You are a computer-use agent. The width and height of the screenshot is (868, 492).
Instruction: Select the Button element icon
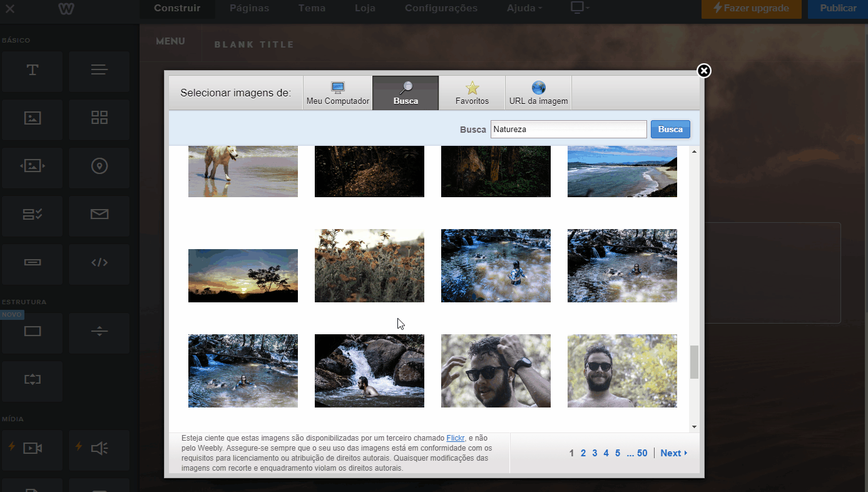[33, 262]
